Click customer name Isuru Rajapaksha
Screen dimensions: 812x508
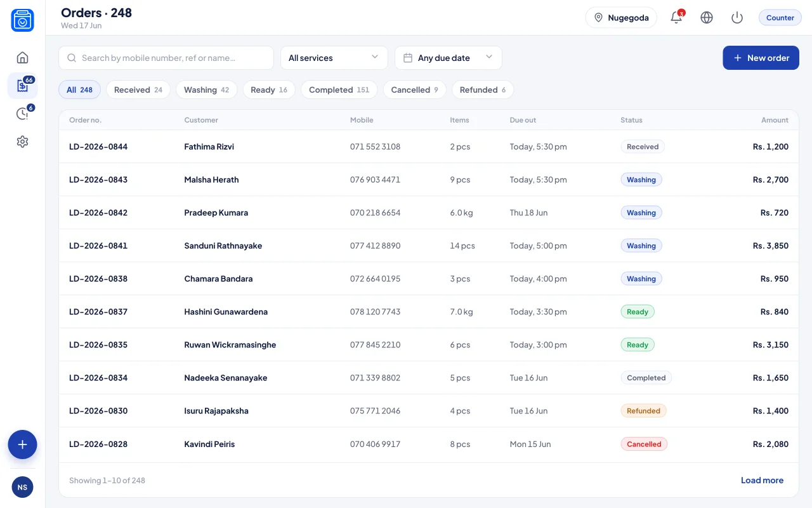216,411
